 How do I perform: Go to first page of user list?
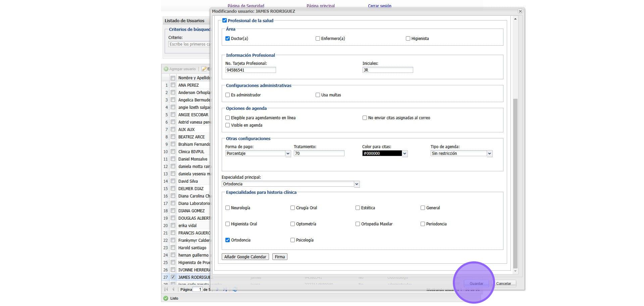(166, 289)
